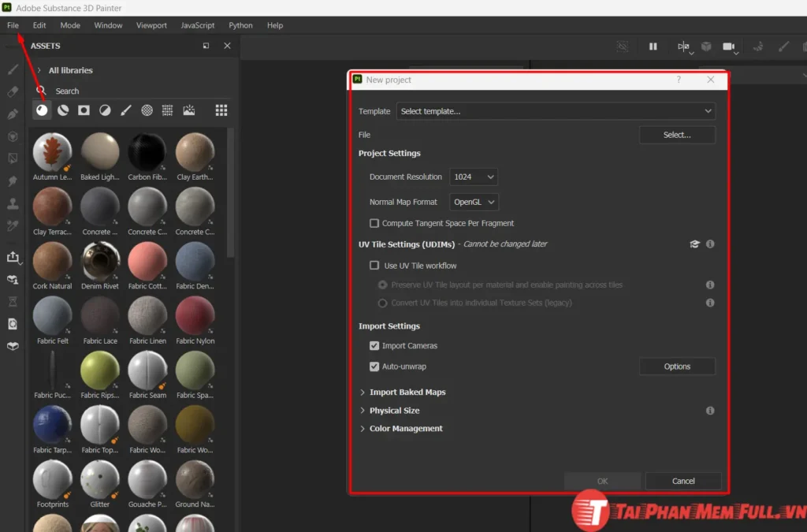The height and width of the screenshot is (532, 807).
Task: Show only environment assets
Action: coord(188,110)
